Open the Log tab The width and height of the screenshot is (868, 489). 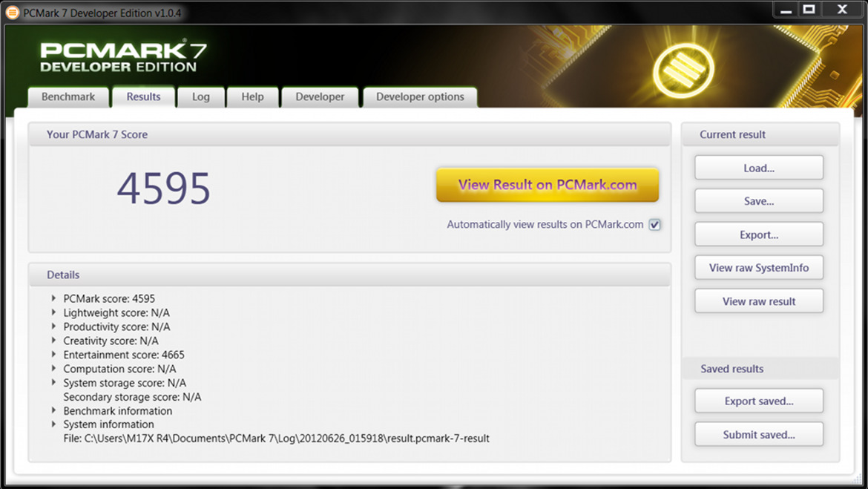point(201,97)
